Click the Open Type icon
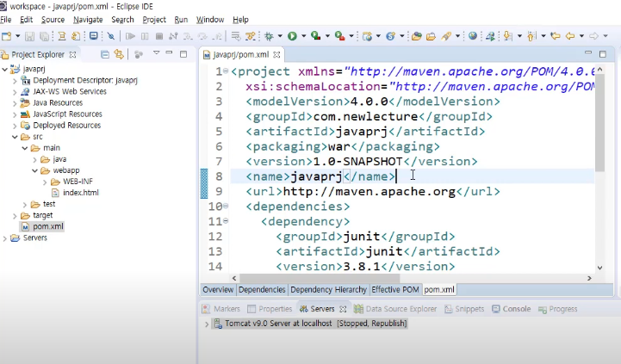The height and width of the screenshot is (364, 621). point(416,36)
